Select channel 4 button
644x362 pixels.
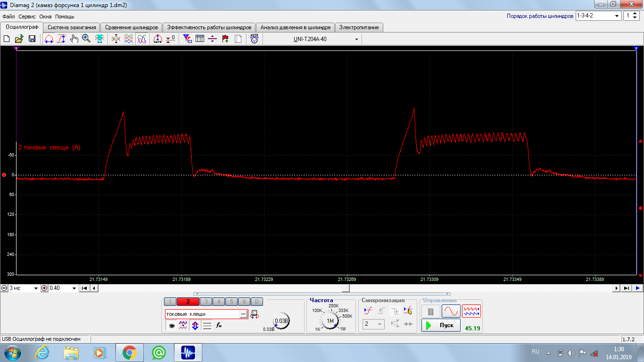219,302
